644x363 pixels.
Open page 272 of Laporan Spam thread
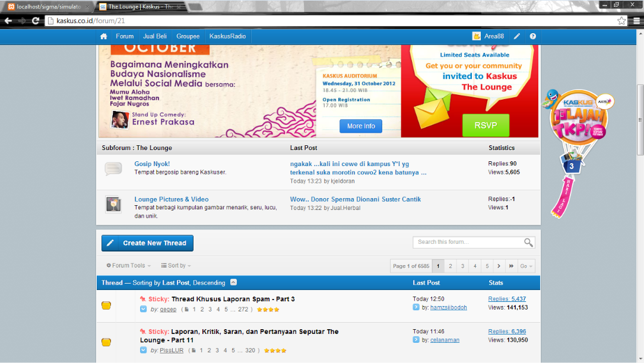coord(243,309)
